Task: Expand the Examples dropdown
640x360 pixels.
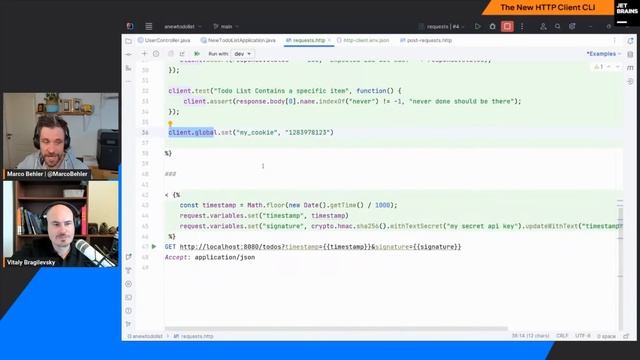Action: (x=604, y=54)
